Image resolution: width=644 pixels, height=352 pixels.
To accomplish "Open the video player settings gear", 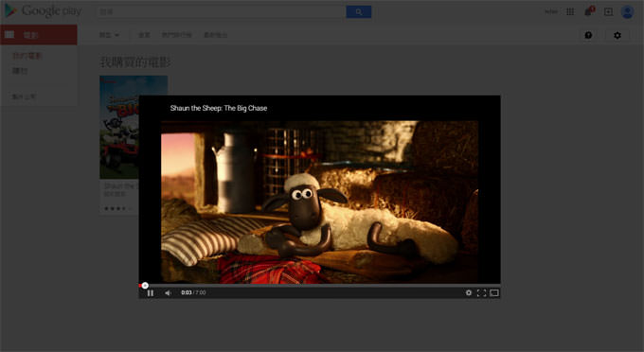I will click(469, 293).
